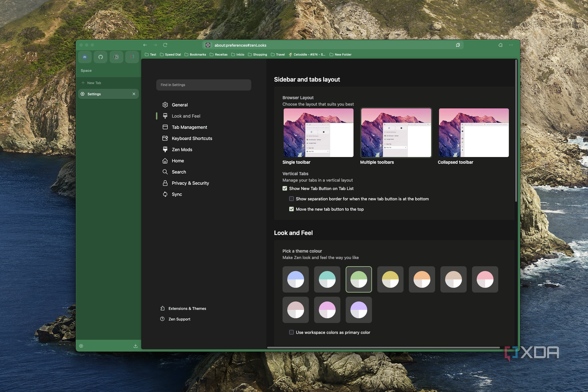Pick the purple theme colour swatch

[359, 310]
